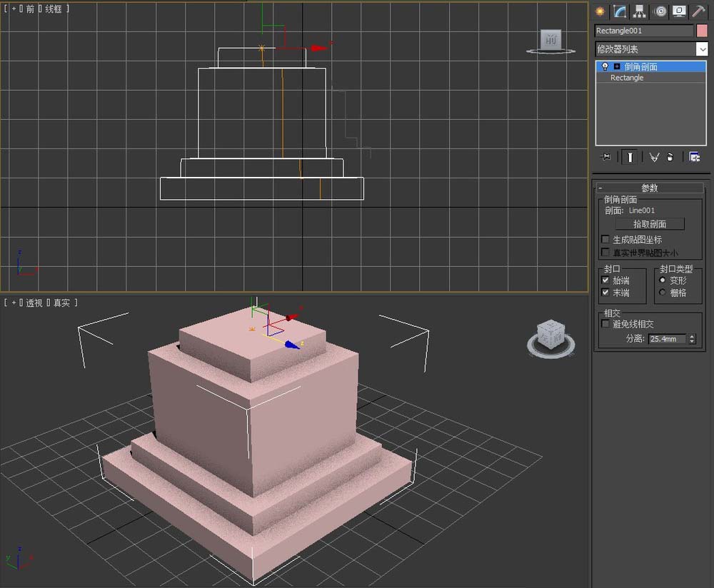
Task: Select the 变形 cap type radio
Action: [662, 280]
